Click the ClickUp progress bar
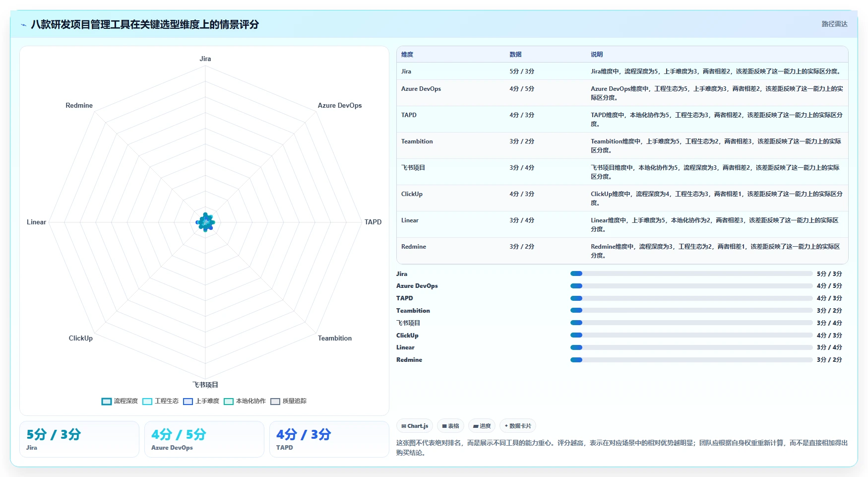The height and width of the screenshot is (477, 868). tap(691, 335)
